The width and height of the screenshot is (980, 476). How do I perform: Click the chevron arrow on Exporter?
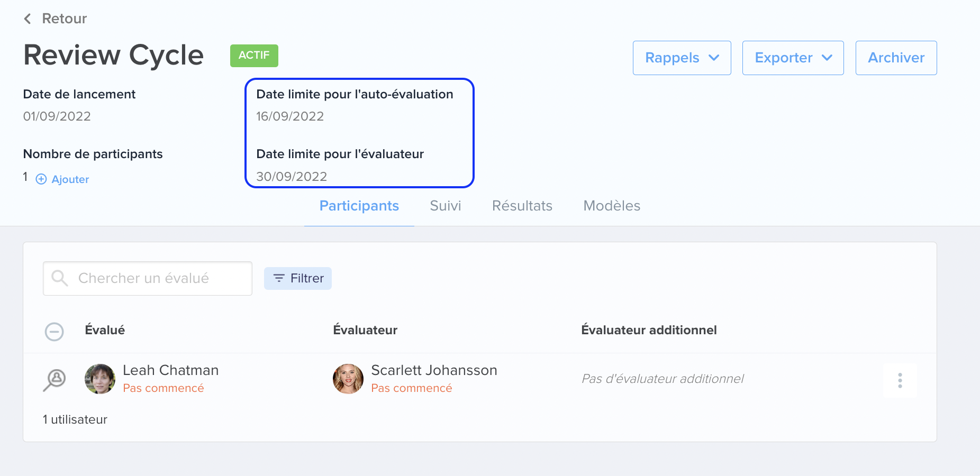tap(827, 58)
